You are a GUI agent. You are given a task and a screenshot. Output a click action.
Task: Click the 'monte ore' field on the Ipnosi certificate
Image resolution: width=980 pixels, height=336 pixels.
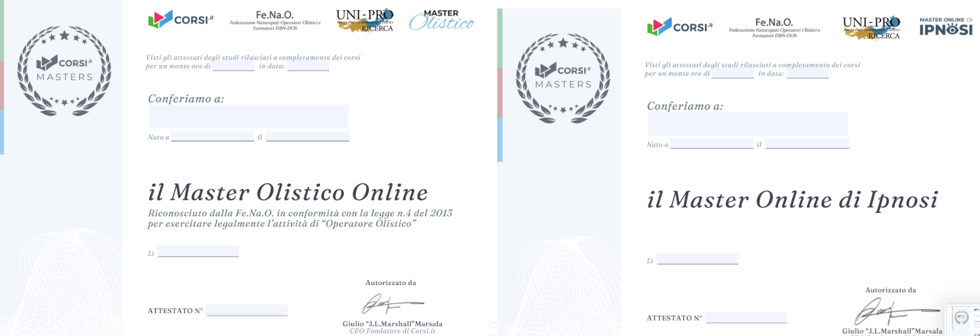[x=732, y=73]
